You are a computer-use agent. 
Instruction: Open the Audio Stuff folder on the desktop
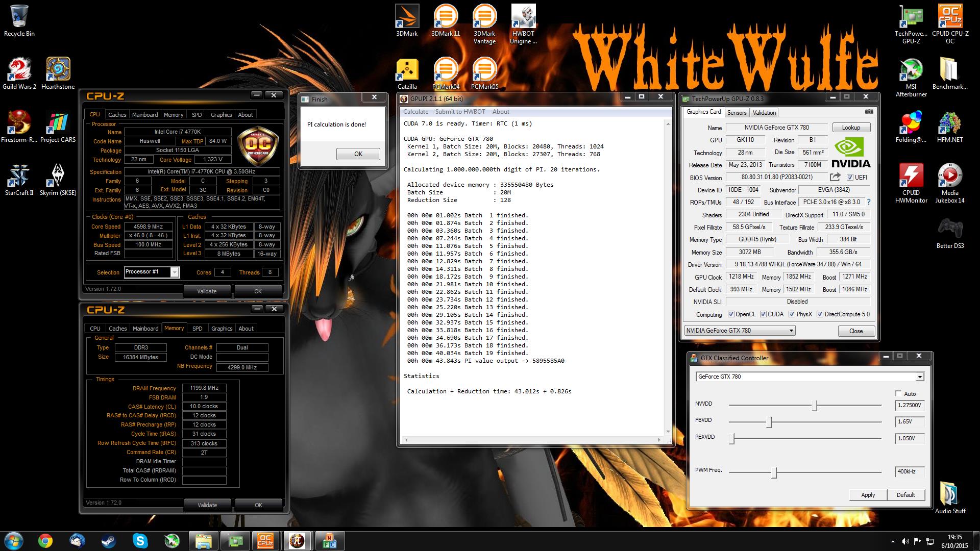[950, 498]
